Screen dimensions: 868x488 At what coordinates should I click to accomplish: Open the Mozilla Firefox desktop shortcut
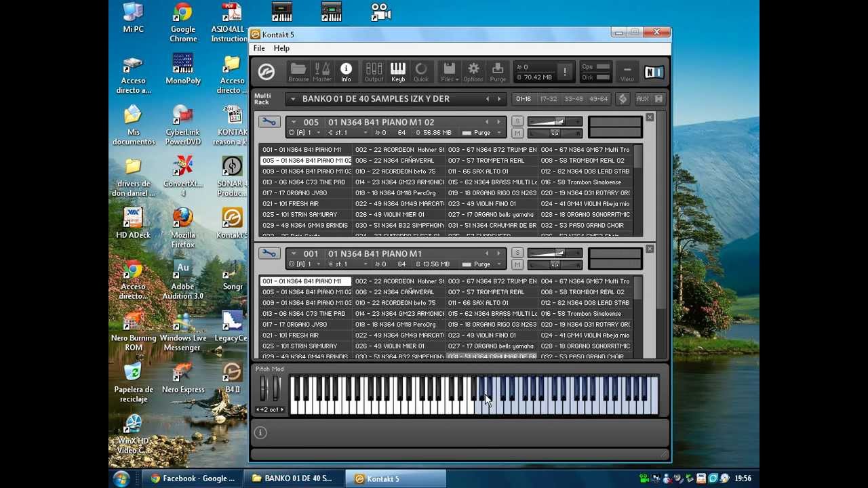point(183,226)
